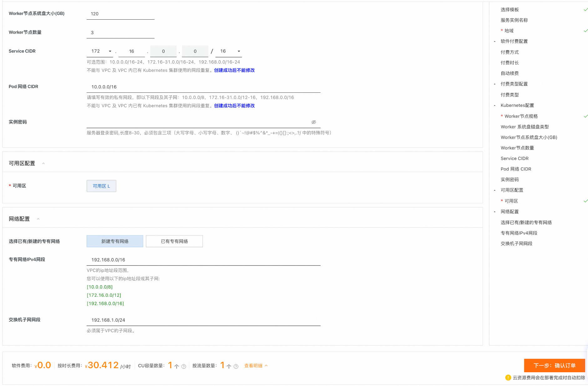The width and height of the screenshot is (588, 386).
Task: Collapse 可用区配置 section chevron
Action: click(43, 163)
